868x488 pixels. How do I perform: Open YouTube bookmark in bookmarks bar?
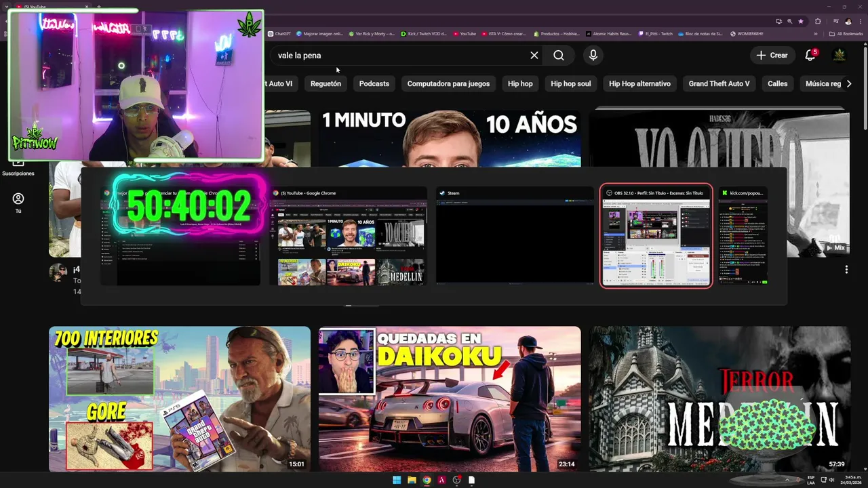(x=465, y=34)
